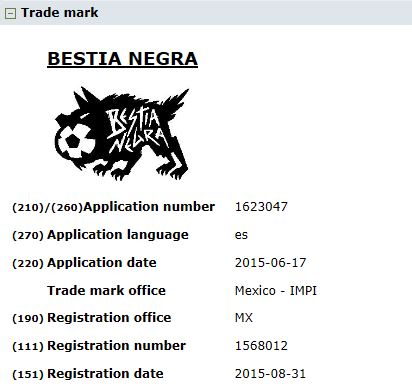
Task: Click the Registration number label
Action: pyautogui.click(x=116, y=346)
